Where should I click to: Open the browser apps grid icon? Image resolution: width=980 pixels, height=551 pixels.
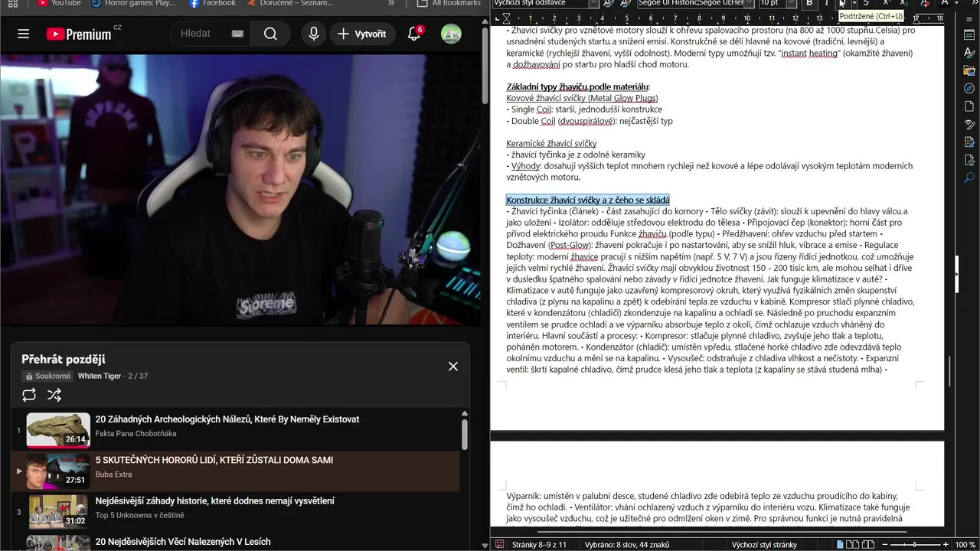[x=13, y=3]
